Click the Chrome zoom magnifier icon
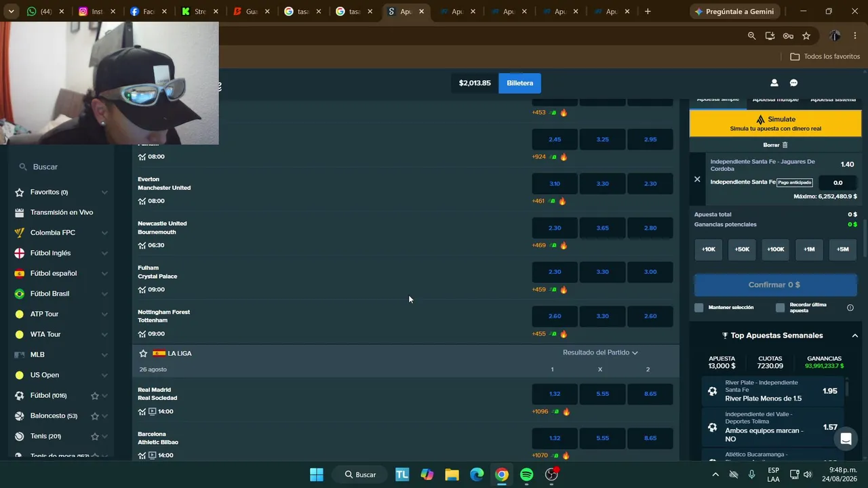Image resolution: width=868 pixels, height=488 pixels. pos(751,36)
